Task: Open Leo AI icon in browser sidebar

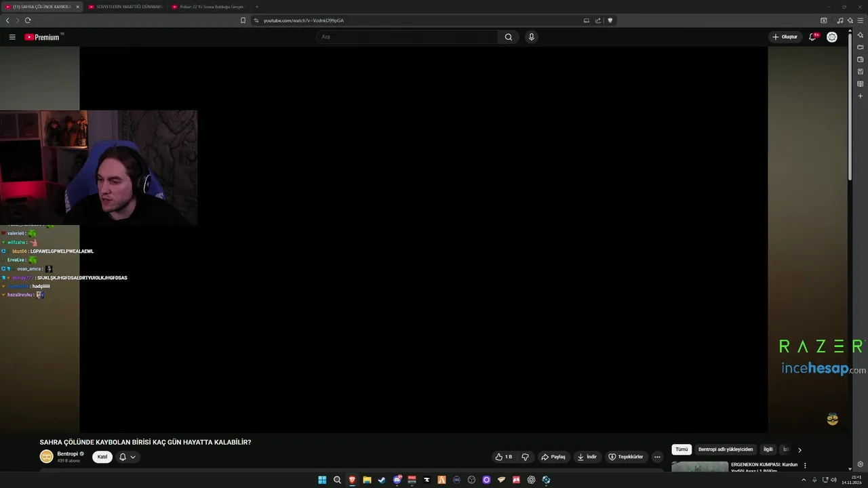Action: tap(861, 35)
